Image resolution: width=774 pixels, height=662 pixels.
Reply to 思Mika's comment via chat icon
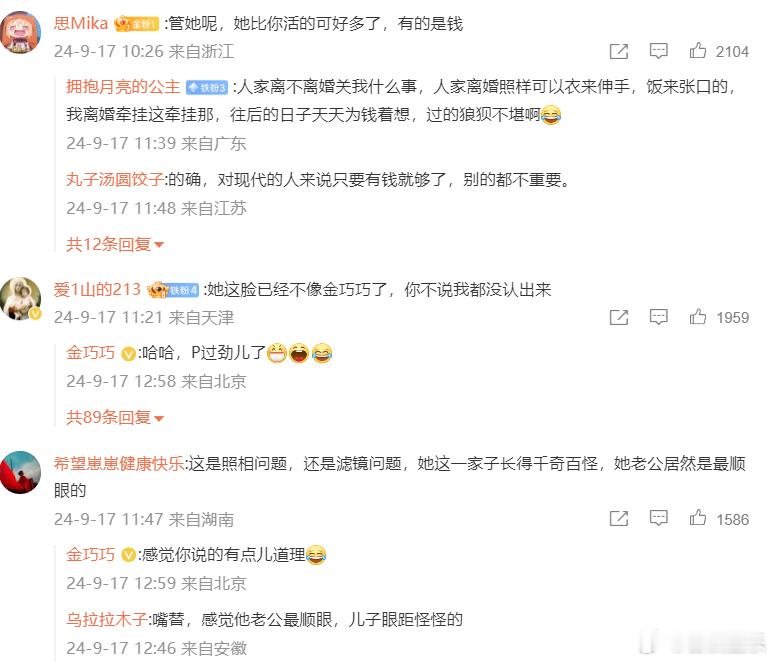pos(658,51)
